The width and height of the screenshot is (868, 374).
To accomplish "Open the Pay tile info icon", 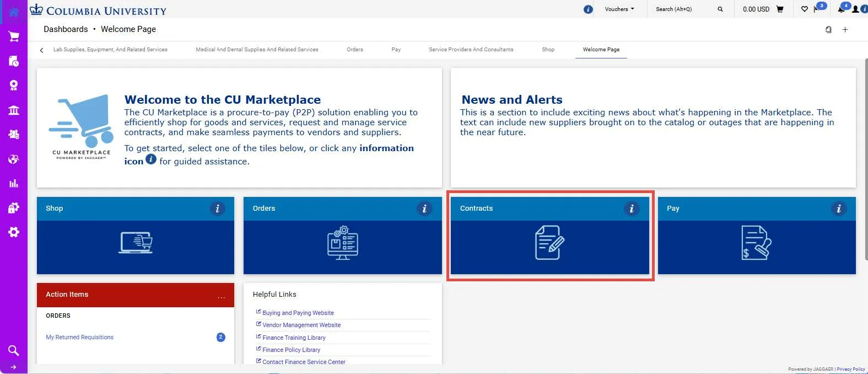I will (x=839, y=209).
